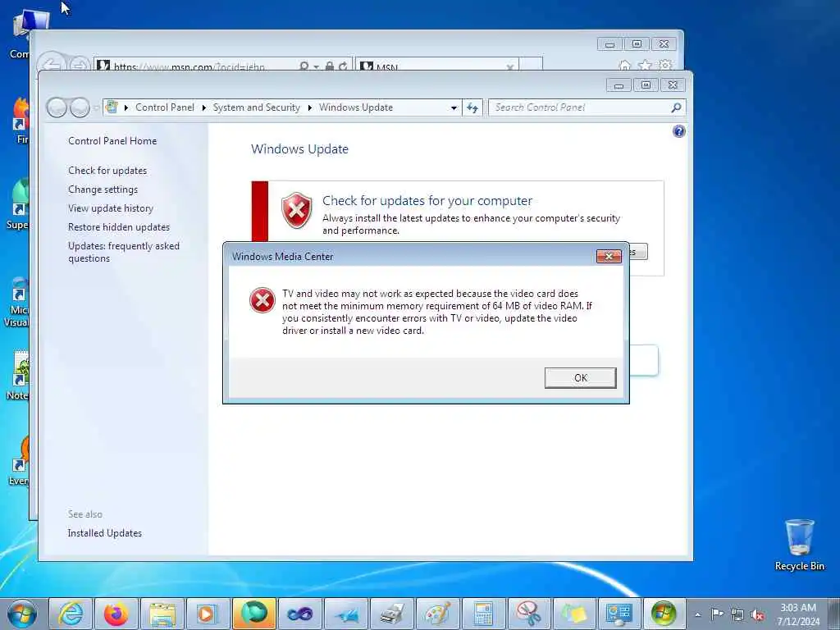Click the network tray icon
Image resolution: width=840 pixels, height=630 pixels.
[737, 614]
